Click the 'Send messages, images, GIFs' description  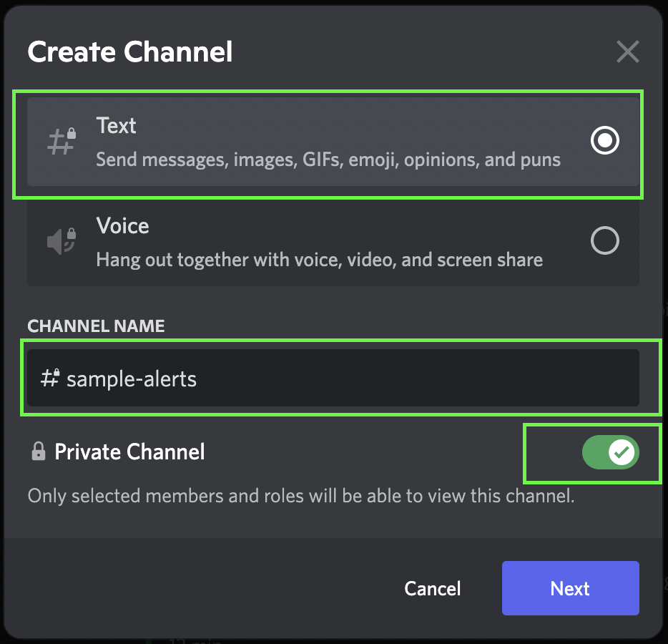click(328, 160)
